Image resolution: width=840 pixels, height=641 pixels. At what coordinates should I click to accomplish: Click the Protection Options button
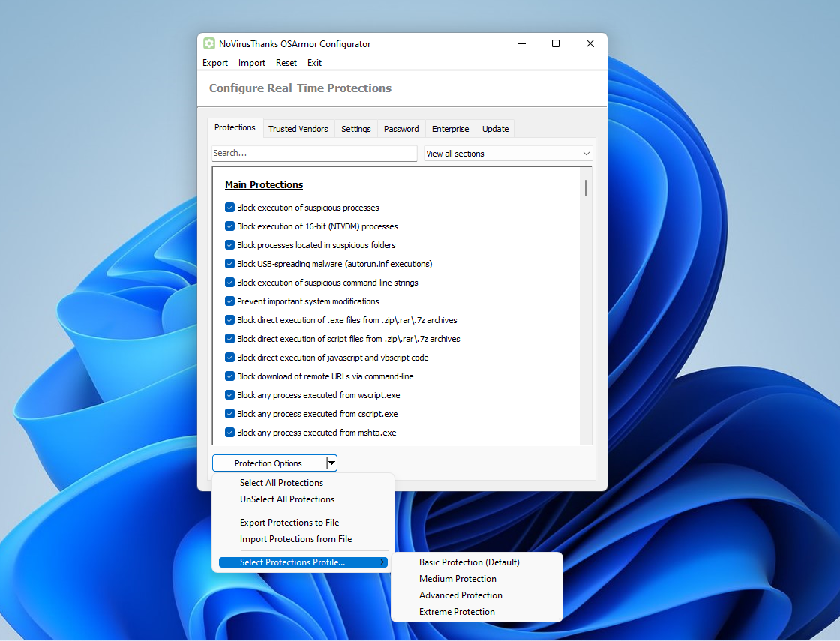269,463
